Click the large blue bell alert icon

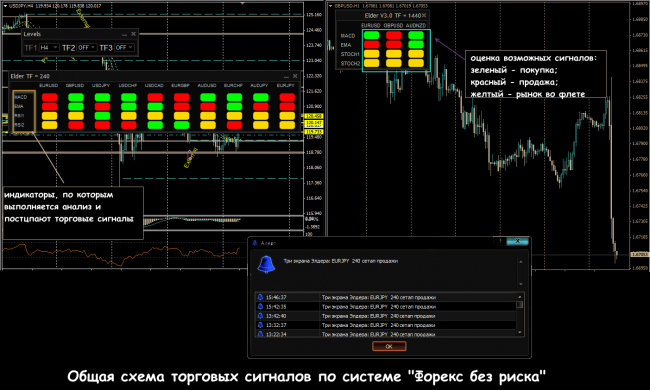click(x=266, y=264)
